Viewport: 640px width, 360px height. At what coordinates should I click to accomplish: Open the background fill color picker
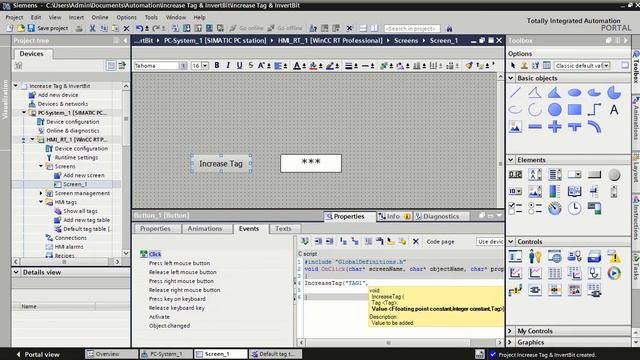tap(313, 66)
